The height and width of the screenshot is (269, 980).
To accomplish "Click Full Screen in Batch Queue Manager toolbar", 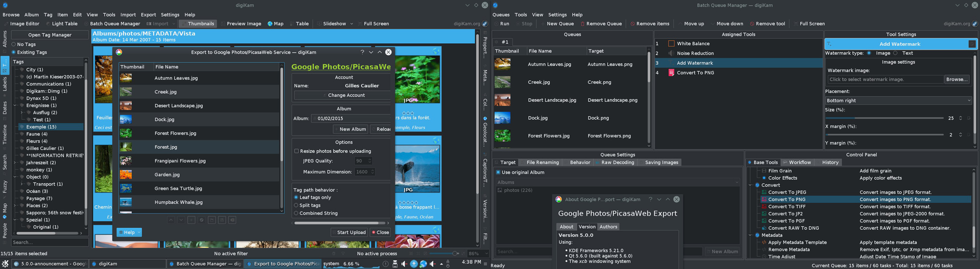I will tap(809, 24).
